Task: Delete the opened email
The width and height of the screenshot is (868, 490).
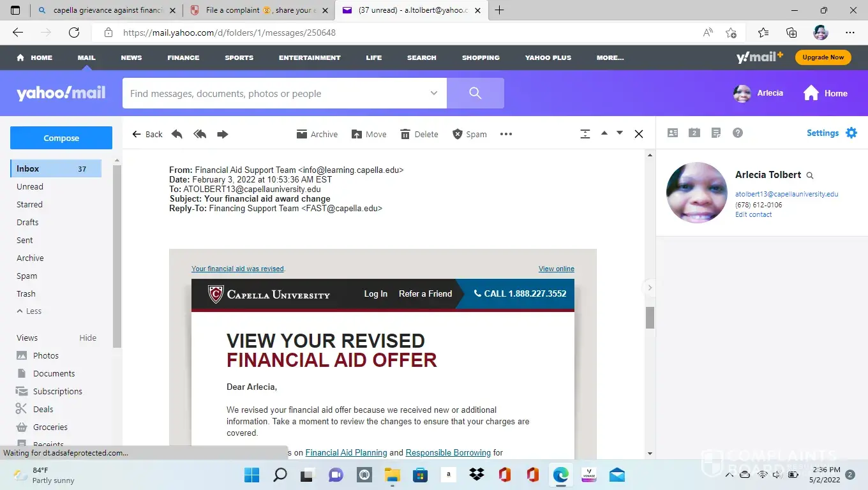Action: coord(419,134)
